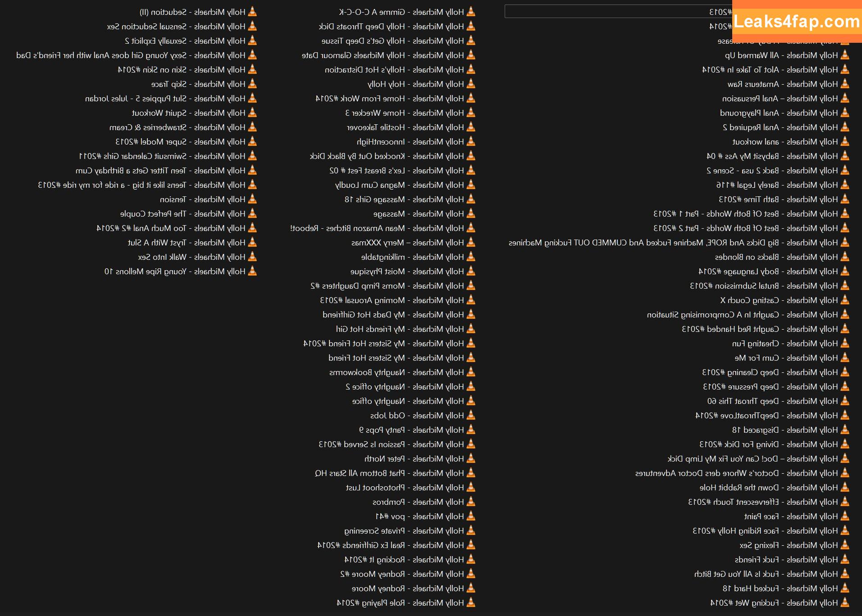
Task: Click the 'Magna Cum Loudly' file name
Action: pyautogui.click(x=370, y=185)
